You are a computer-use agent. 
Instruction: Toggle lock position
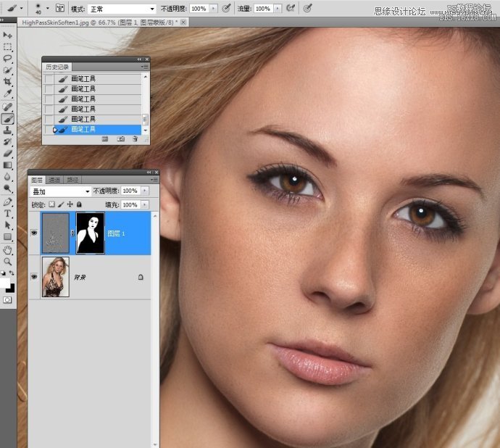[x=70, y=204]
